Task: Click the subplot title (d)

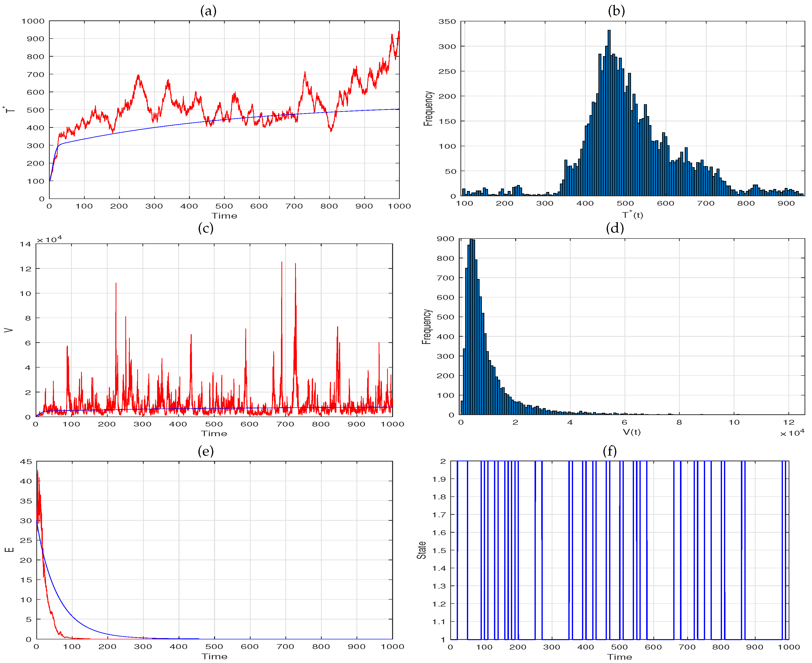Action: tap(615, 228)
